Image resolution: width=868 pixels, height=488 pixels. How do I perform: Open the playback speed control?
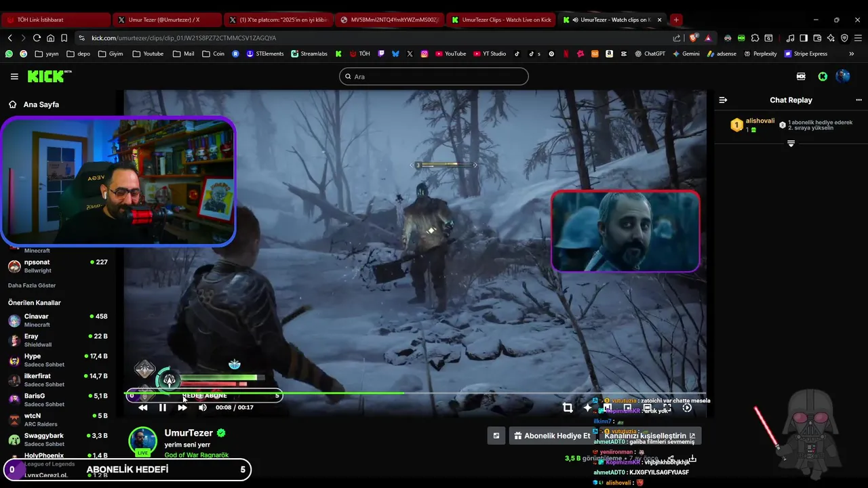pyautogui.click(x=687, y=407)
